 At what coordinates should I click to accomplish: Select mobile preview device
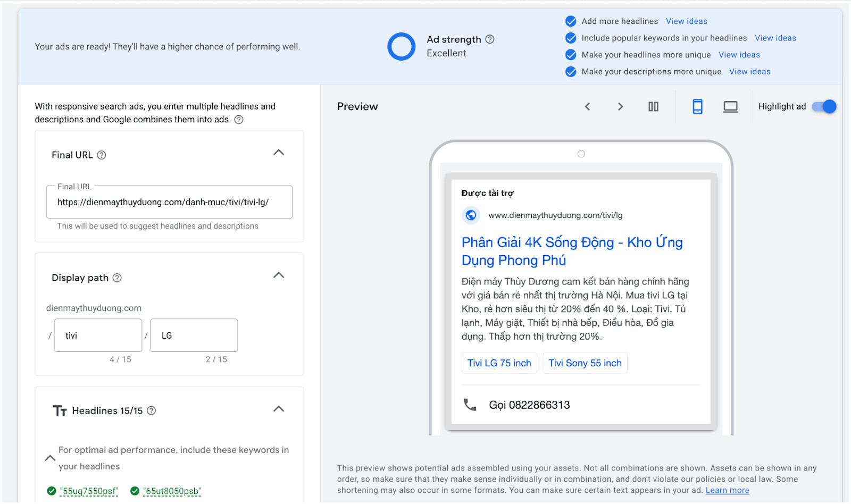pos(697,107)
